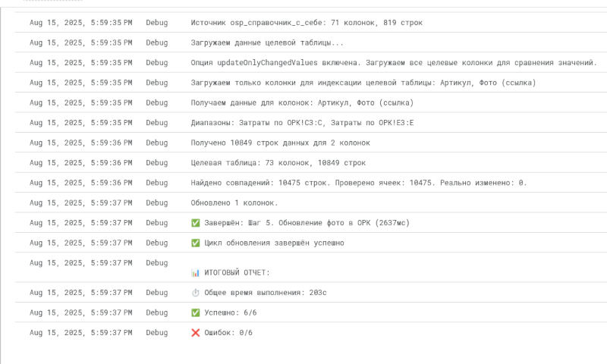This screenshot has width=607, height=364.
Task: Click timestamp of 'Общее время выполнения' row
Action: point(81,293)
